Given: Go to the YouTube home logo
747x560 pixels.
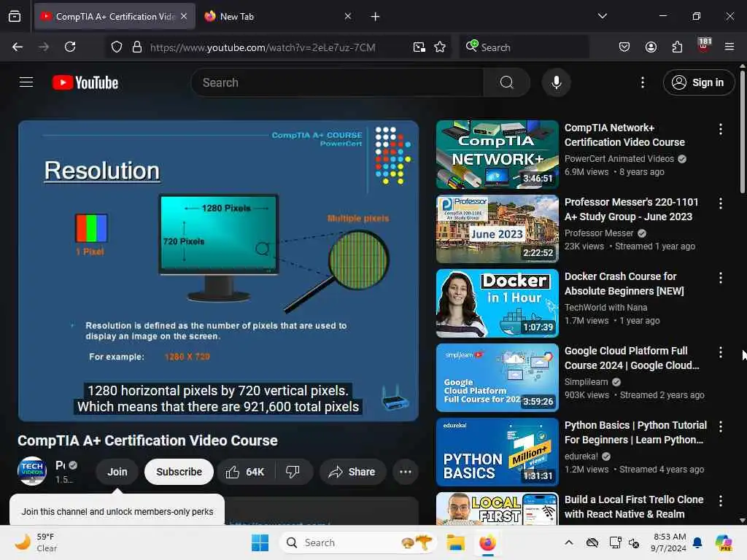Looking at the screenshot, I should tap(85, 82).
